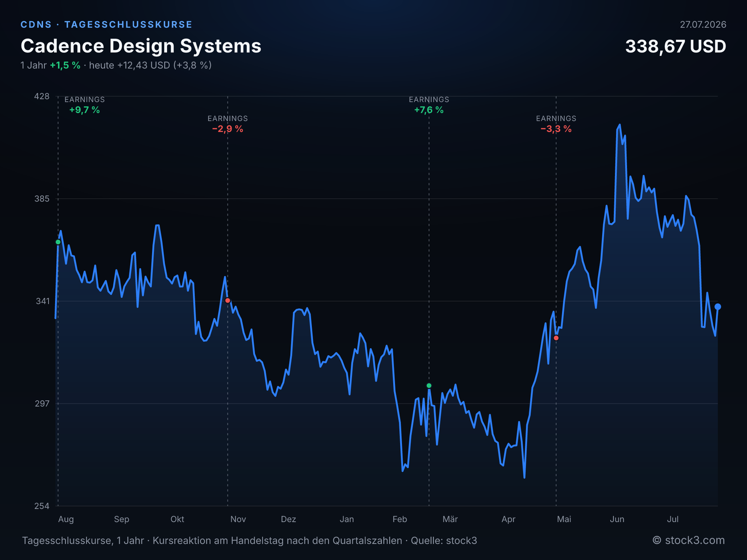
Task: Click the green earnings marker dot in August
Action: point(58,242)
